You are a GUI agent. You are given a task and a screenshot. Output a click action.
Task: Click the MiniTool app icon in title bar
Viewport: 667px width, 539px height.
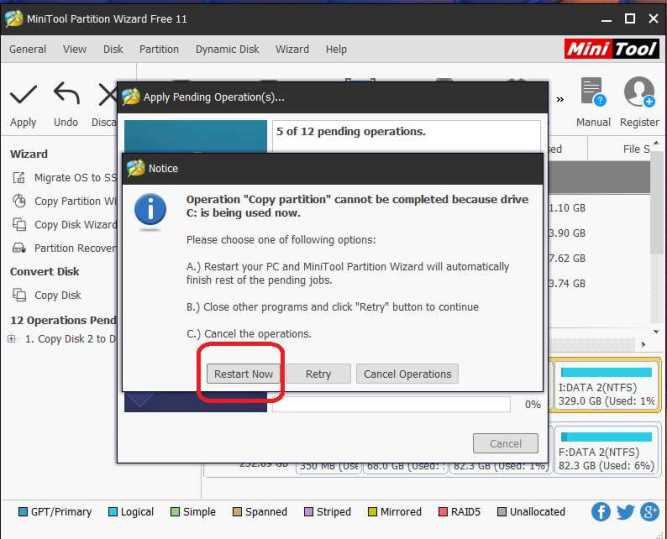point(14,18)
